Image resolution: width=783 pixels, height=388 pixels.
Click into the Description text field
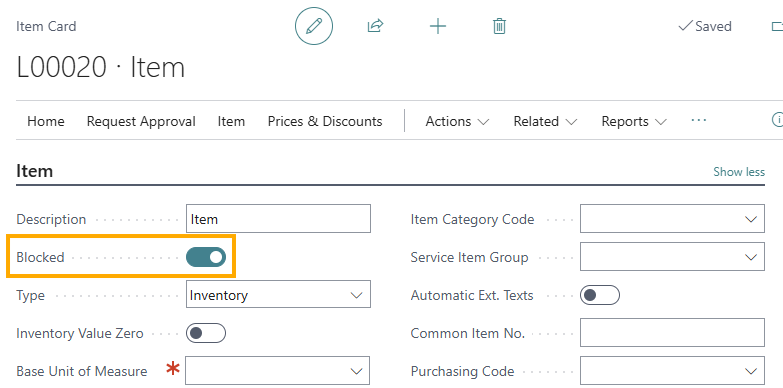(278, 219)
